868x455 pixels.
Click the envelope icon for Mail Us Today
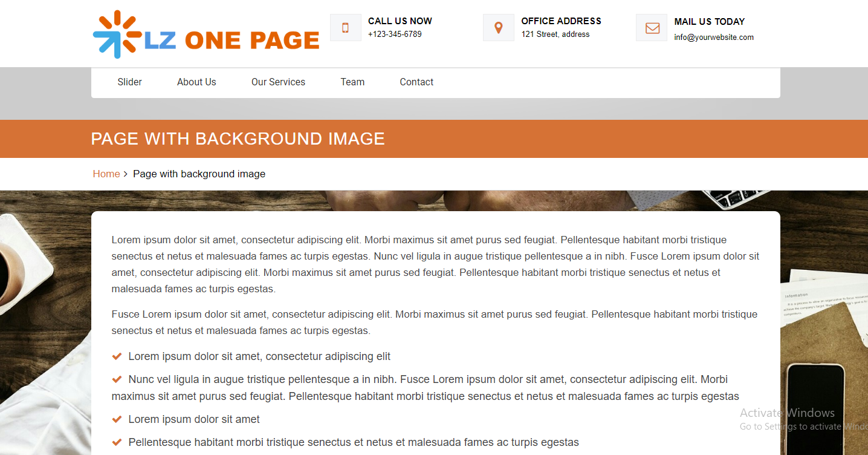(652, 28)
